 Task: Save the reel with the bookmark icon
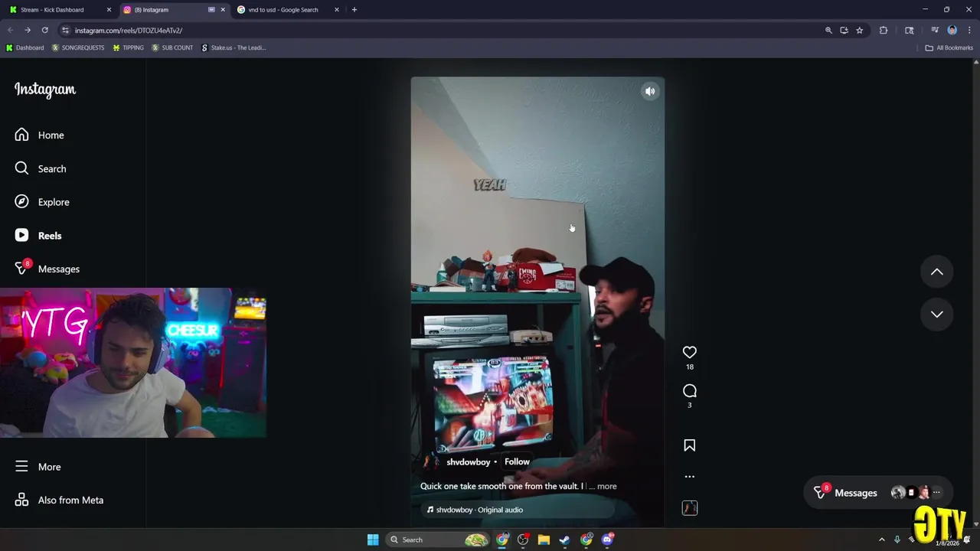tap(689, 445)
